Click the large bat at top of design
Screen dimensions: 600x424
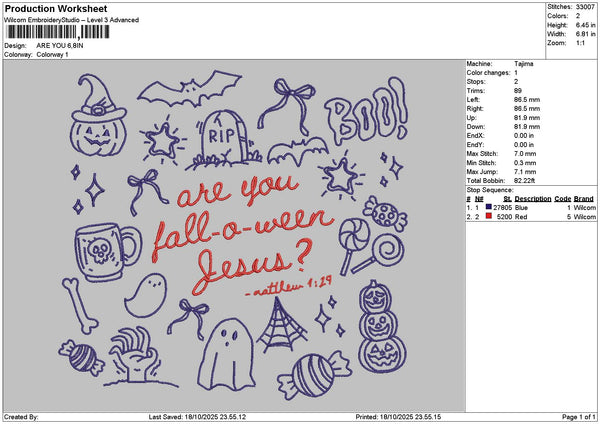[189, 88]
